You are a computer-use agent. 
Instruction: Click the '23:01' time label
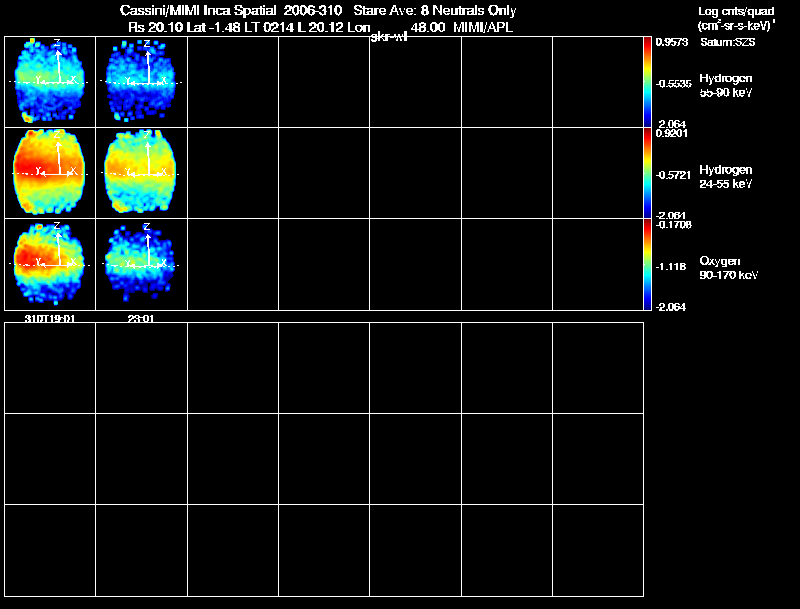point(141,318)
